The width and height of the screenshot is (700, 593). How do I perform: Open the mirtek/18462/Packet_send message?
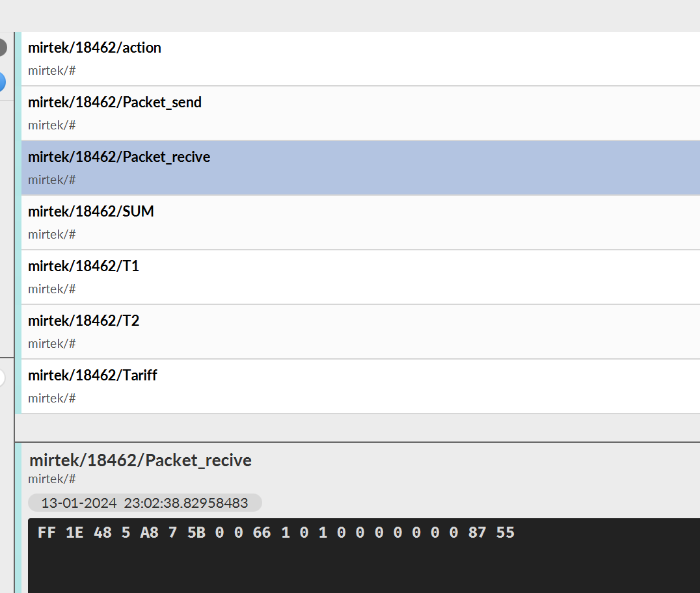coord(325,112)
